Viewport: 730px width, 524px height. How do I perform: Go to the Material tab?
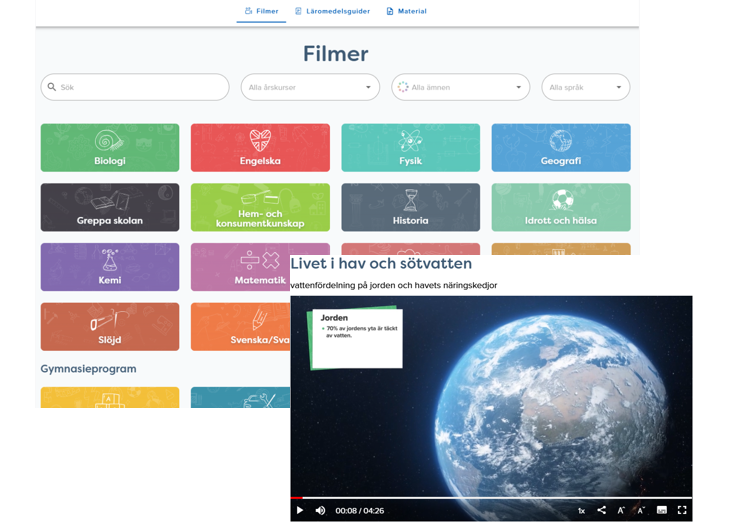(x=406, y=11)
